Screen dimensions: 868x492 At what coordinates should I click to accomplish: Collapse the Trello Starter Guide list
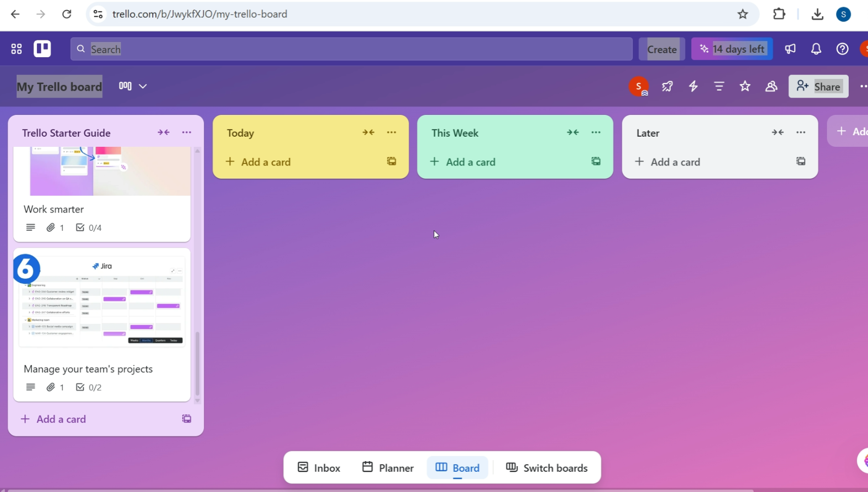(163, 133)
